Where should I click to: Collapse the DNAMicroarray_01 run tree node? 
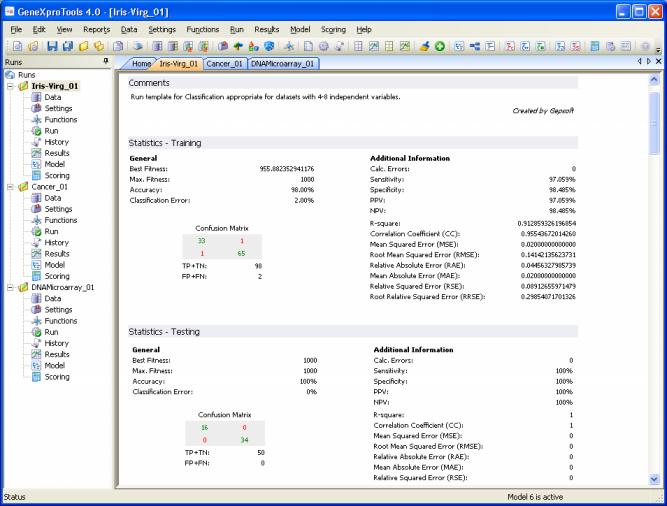(x=10, y=287)
